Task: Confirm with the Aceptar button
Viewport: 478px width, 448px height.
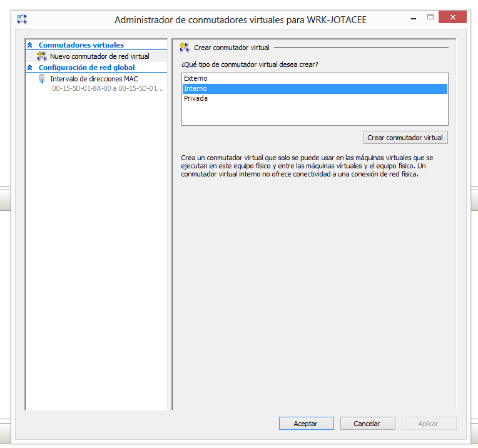Action: pos(305,424)
